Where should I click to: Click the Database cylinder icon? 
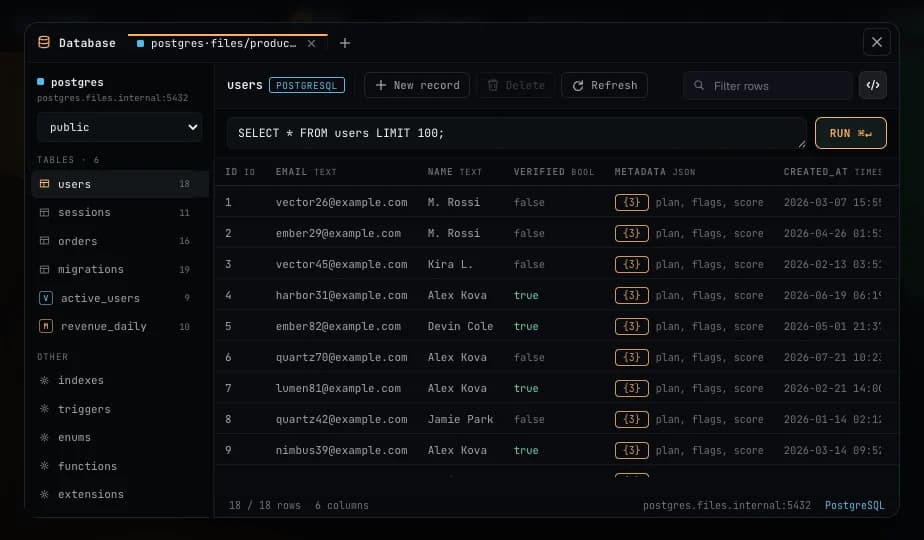(x=44, y=42)
